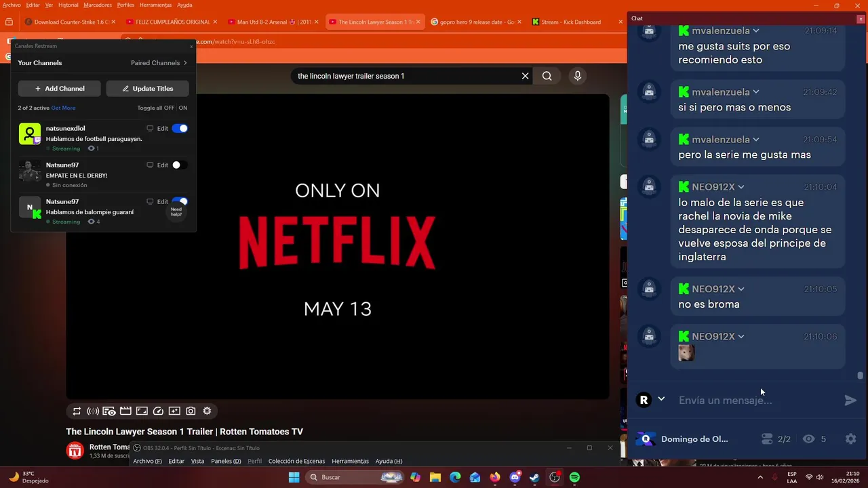Toggle the Natsune97 Kick channel switch
This screenshot has width=868, height=488.
pyautogui.click(x=180, y=201)
